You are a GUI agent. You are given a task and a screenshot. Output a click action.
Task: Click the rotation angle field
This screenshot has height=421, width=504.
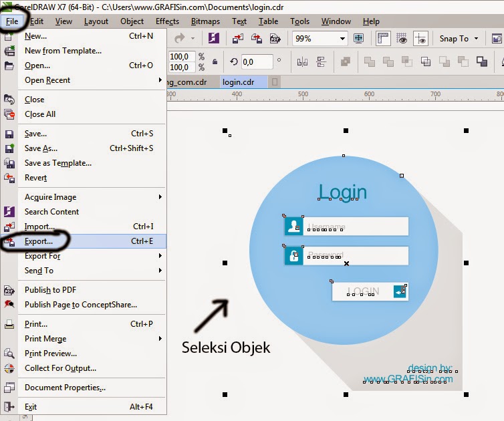point(257,61)
